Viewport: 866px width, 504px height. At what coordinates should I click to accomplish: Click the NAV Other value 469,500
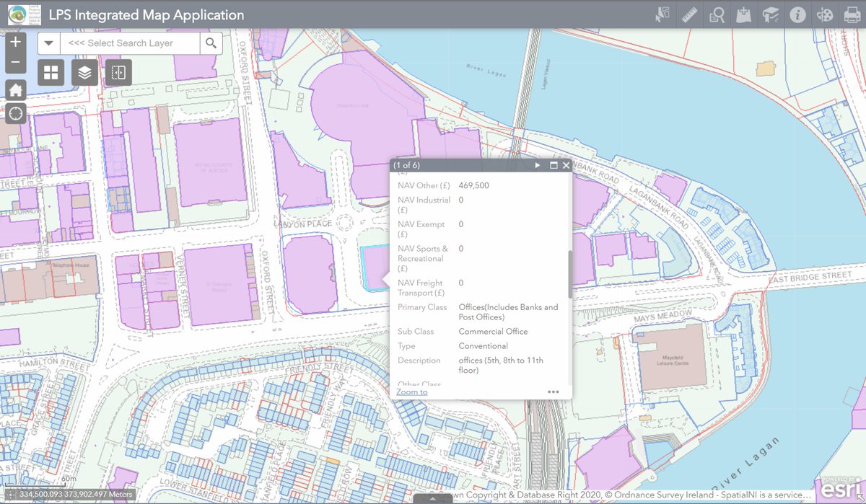click(474, 186)
